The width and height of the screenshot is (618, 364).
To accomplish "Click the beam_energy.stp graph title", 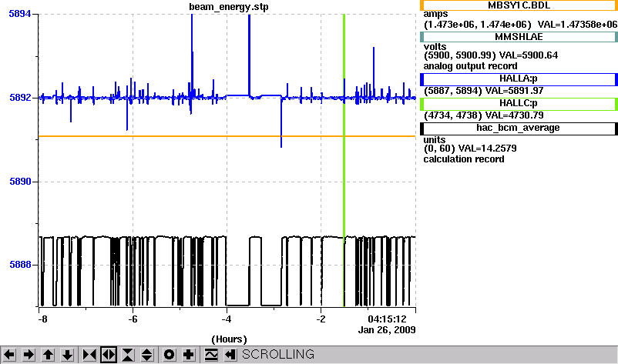I will pyautogui.click(x=229, y=7).
